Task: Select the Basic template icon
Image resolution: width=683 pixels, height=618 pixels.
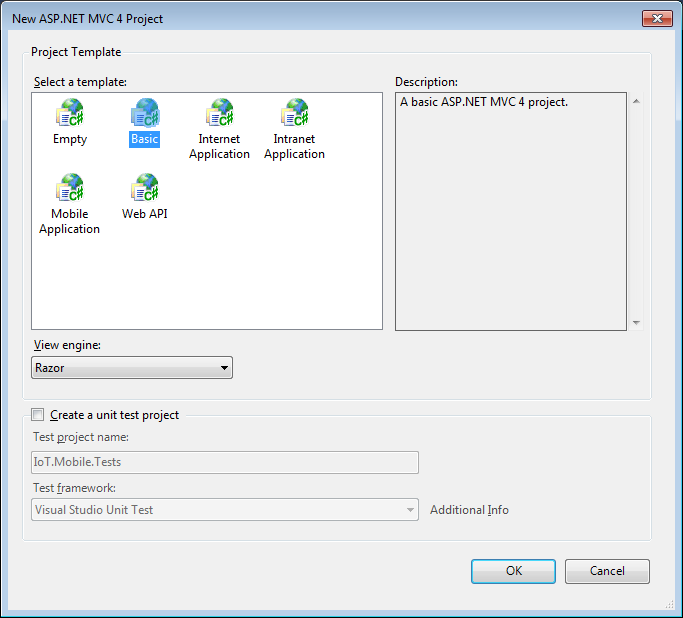Action: [x=145, y=112]
